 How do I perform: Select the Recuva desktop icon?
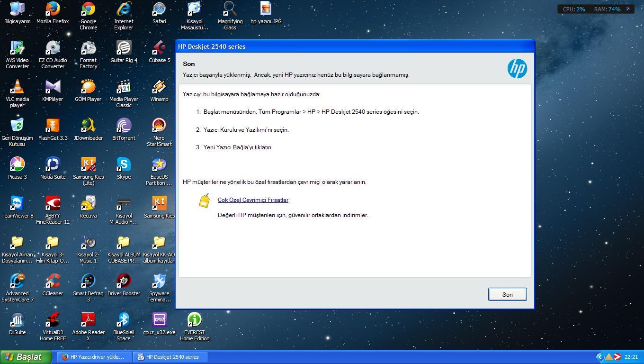click(88, 207)
